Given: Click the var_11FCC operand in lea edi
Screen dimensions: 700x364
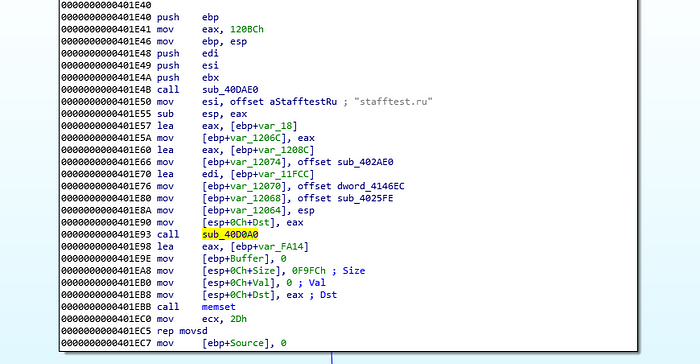Looking at the screenshot, I should (283, 174).
